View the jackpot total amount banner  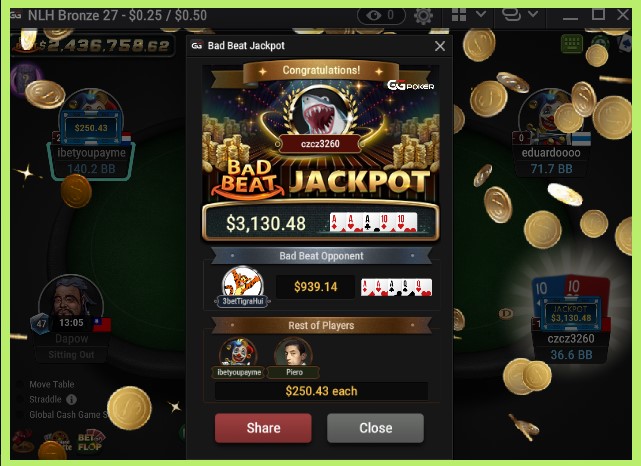point(92,45)
